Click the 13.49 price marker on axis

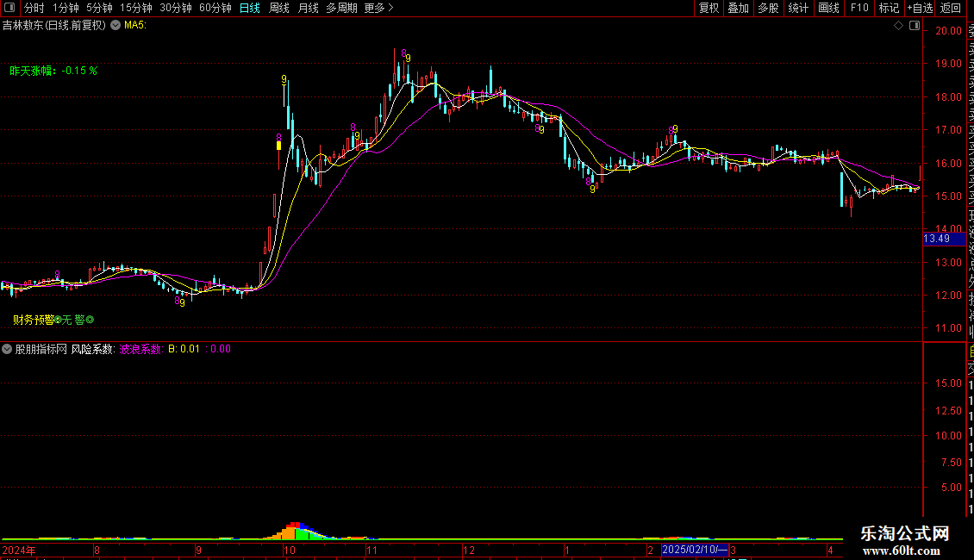(x=944, y=239)
